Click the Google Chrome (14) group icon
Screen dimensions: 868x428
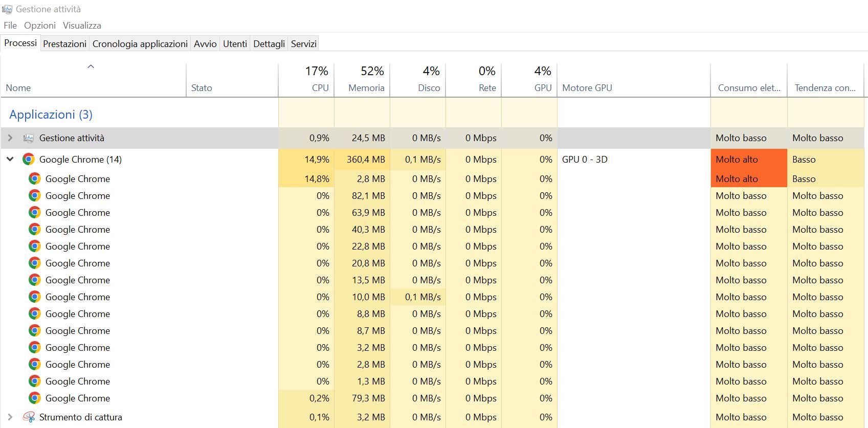[x=29, y=160]
